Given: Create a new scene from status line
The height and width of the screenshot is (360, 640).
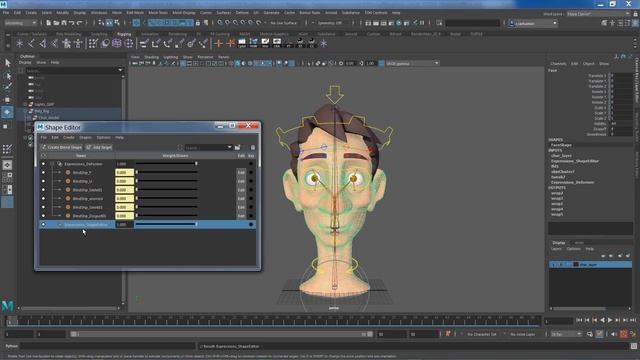Looking at the screenshot, I should [49, 23].
